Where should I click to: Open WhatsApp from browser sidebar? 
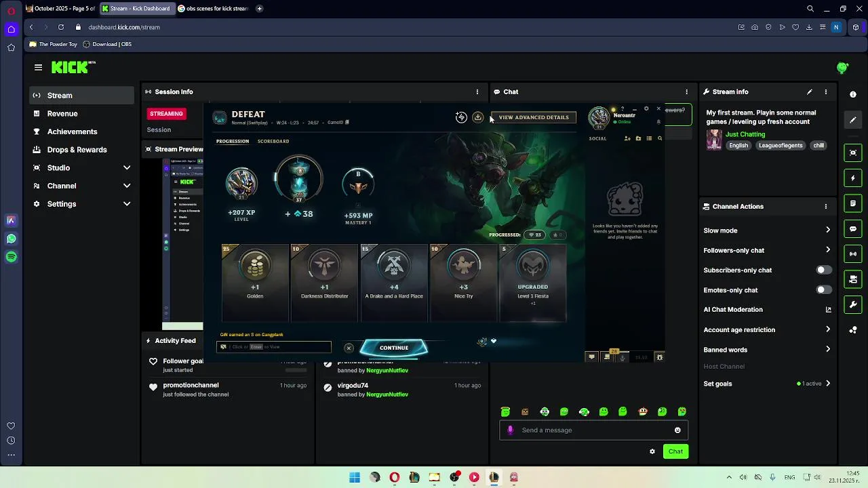coord(11,239)
